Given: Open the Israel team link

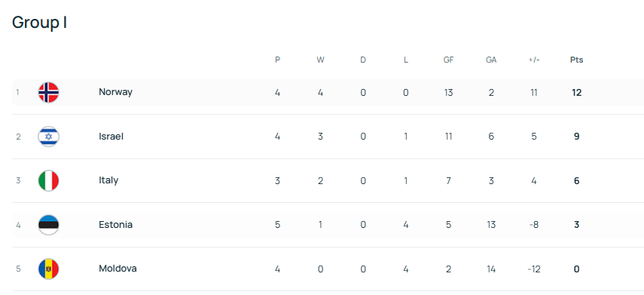Looking at the screenshot, I should tap(111, 137).
